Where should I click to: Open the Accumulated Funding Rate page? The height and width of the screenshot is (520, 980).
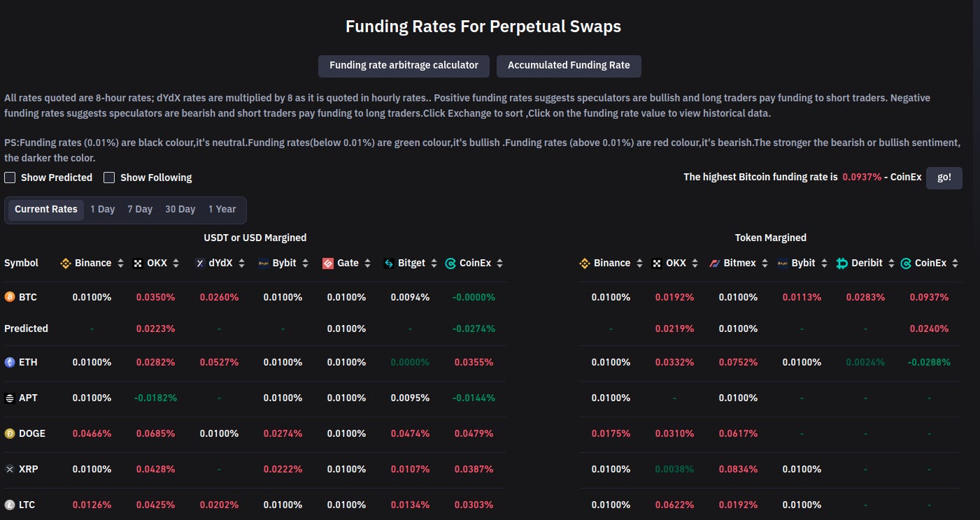tap(569, 66)
